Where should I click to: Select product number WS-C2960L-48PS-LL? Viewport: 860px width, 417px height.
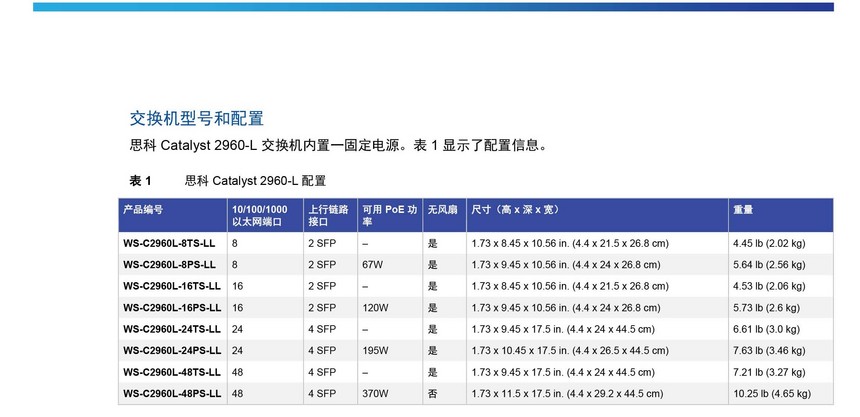click(x=172, y=393)
